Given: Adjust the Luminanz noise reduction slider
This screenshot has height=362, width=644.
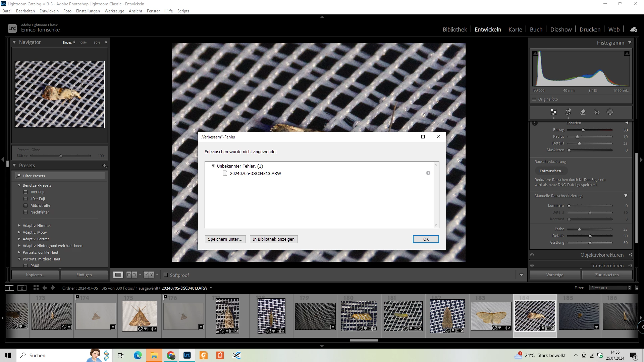Looking at the screenshot, I should pos(569,206).
